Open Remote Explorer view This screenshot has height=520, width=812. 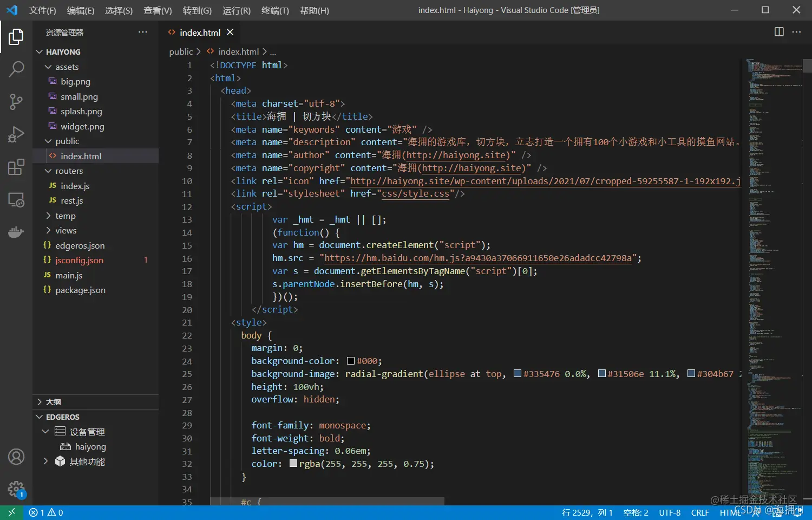[16, 199]
